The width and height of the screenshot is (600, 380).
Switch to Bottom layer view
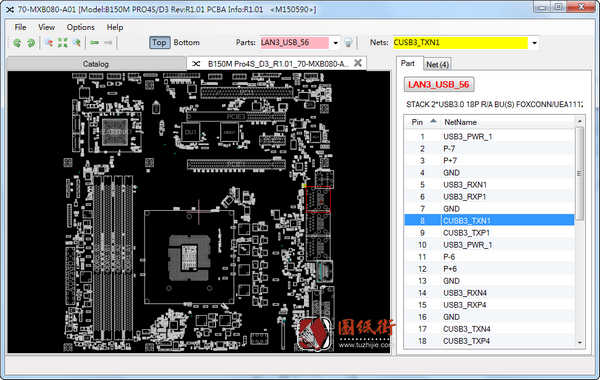186,42
